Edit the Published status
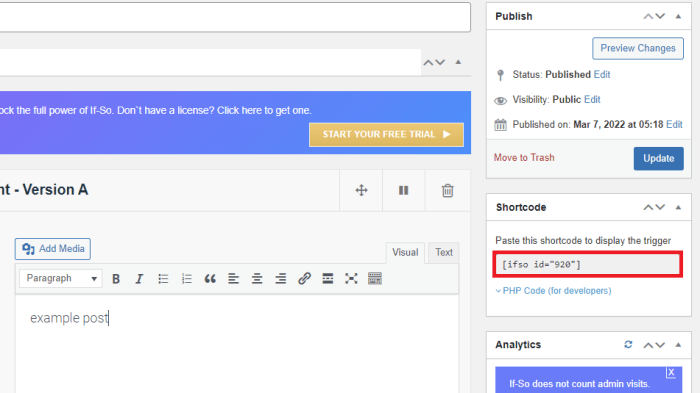 pos(602,75)
